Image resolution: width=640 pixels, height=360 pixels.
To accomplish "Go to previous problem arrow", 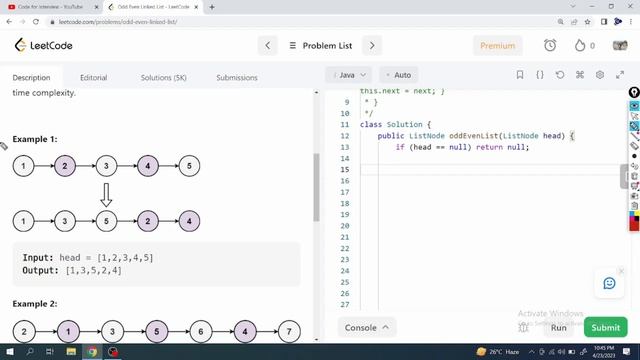I will (x=268, y=46).
